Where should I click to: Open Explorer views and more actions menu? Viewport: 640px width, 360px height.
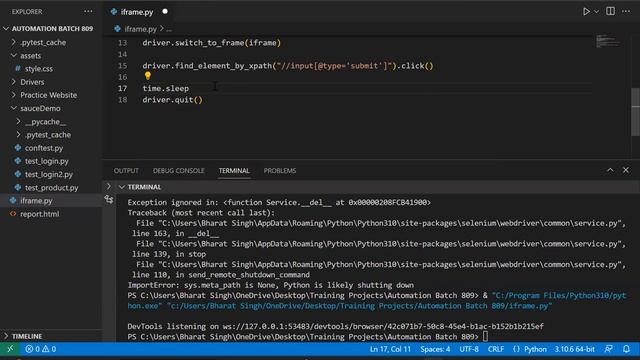point(88,11)
